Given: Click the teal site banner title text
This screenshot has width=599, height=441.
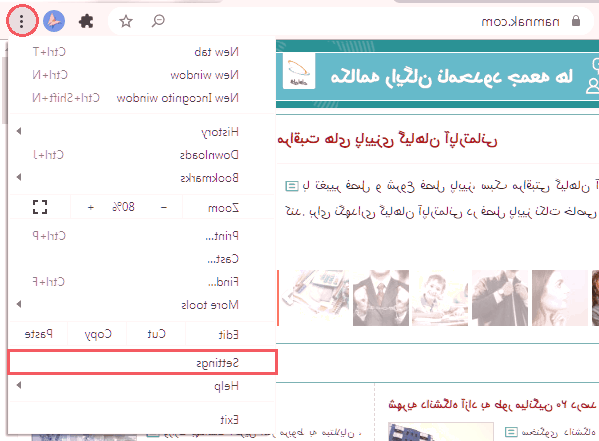Looking at the screenshot, I should click(452, 77).
